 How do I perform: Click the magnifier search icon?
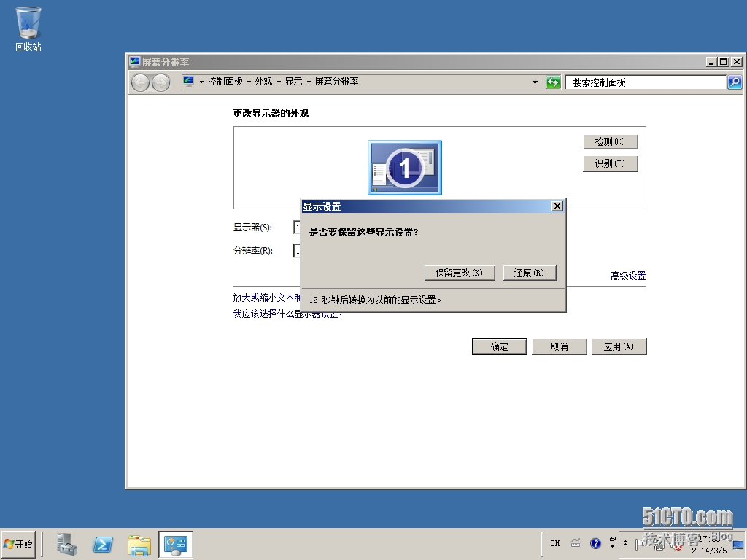(735, 82)
